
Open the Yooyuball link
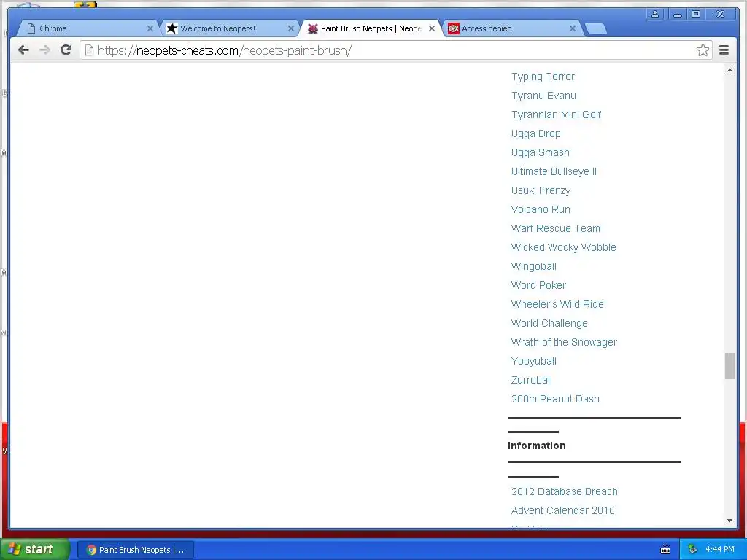pos(533,361)
